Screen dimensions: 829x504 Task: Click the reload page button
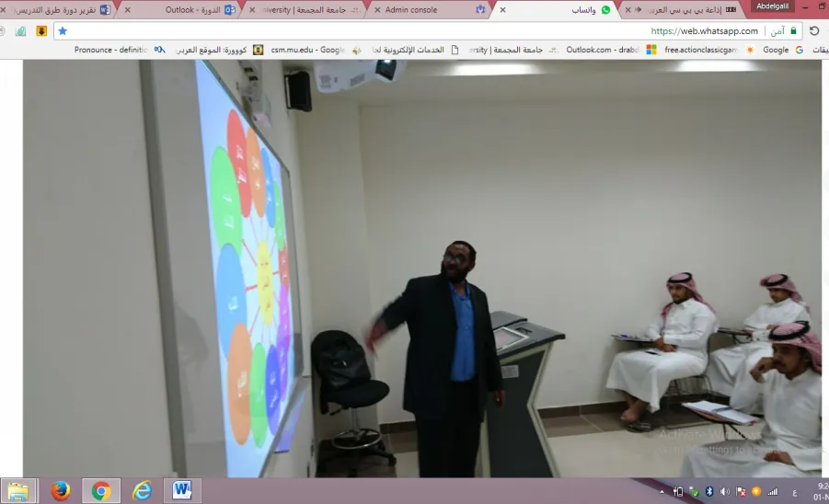tap(814, 31)
